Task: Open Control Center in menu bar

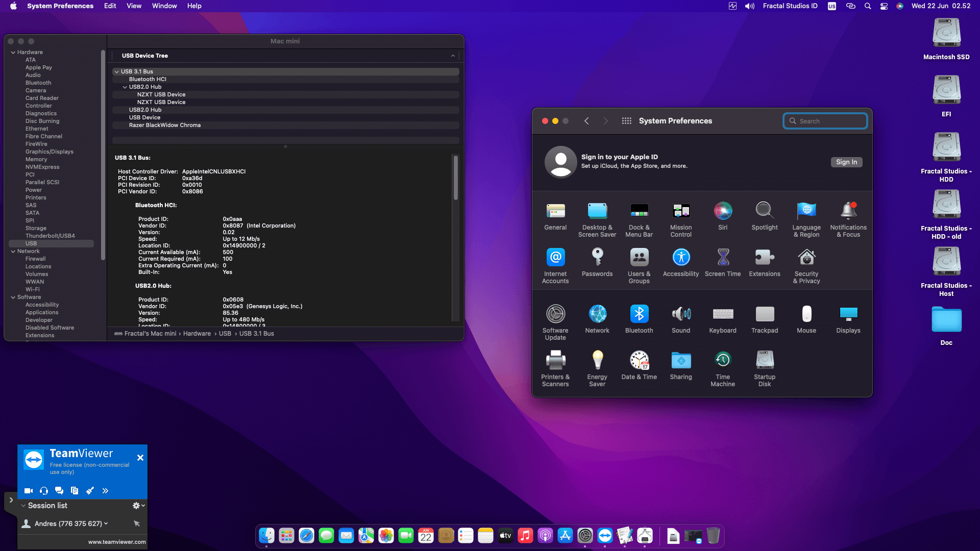Action: [x=884, y=6]
